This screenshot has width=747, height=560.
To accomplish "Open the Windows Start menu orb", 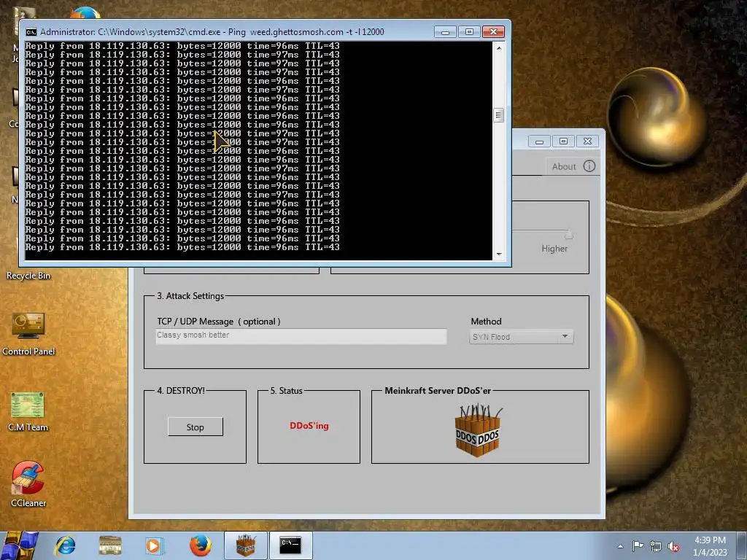I will coord(19,545).
